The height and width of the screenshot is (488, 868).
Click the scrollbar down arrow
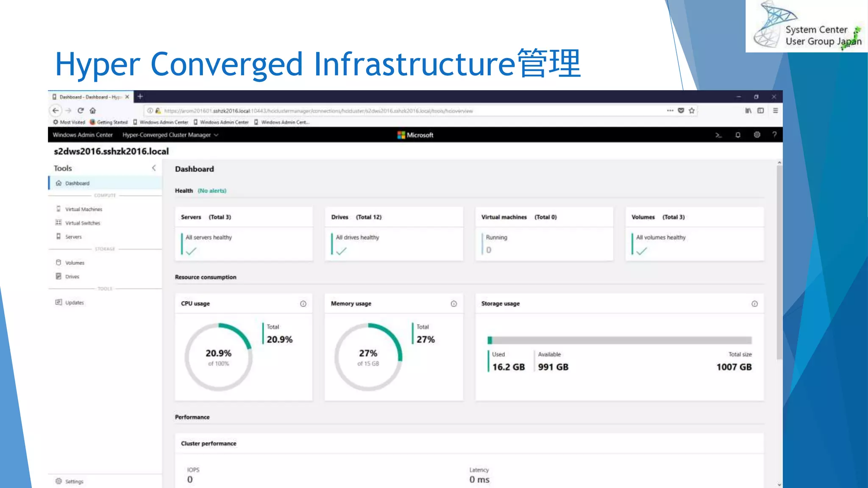pyautogui.click(x=779, y=485)
